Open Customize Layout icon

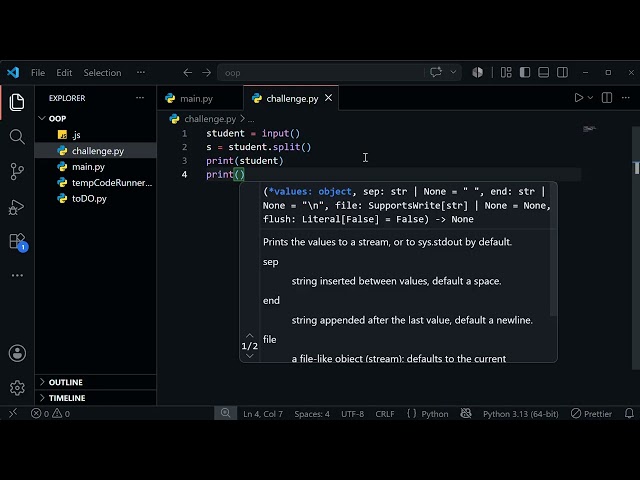pyautogui.click(x=506, y=73)
